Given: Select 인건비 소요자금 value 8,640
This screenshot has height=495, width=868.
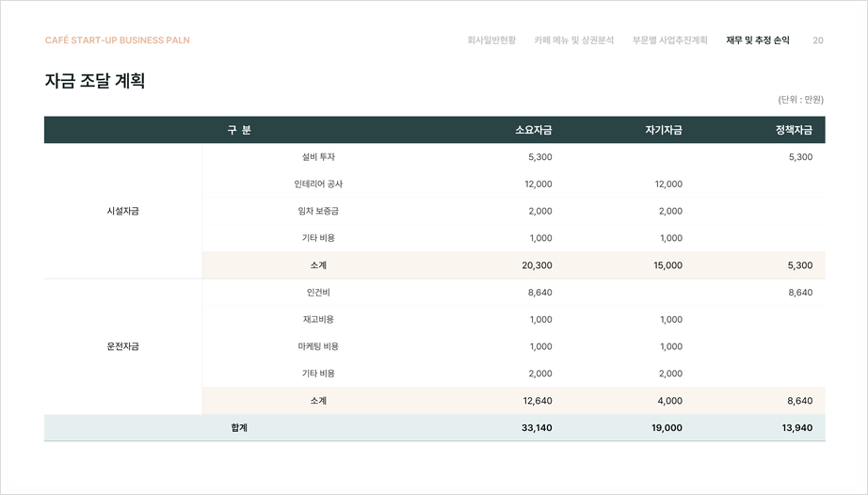Looking at the screenshot, I should tap(539, 293).
